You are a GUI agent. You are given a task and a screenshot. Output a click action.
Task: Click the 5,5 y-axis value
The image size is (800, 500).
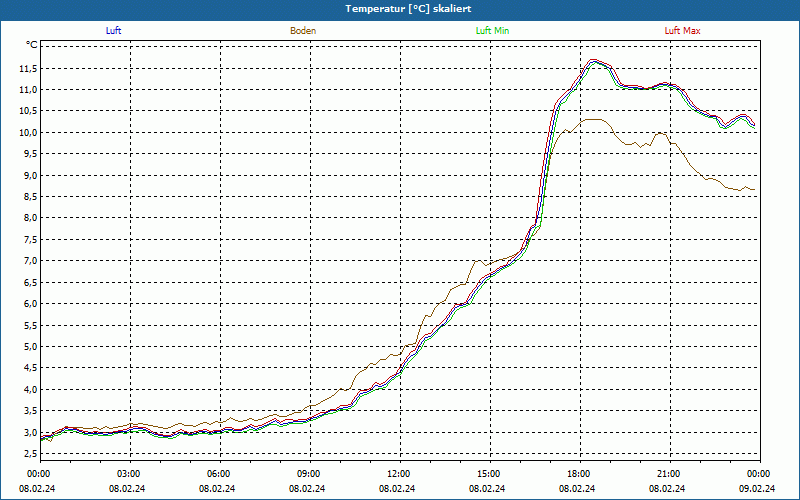[x=30, y=326]
